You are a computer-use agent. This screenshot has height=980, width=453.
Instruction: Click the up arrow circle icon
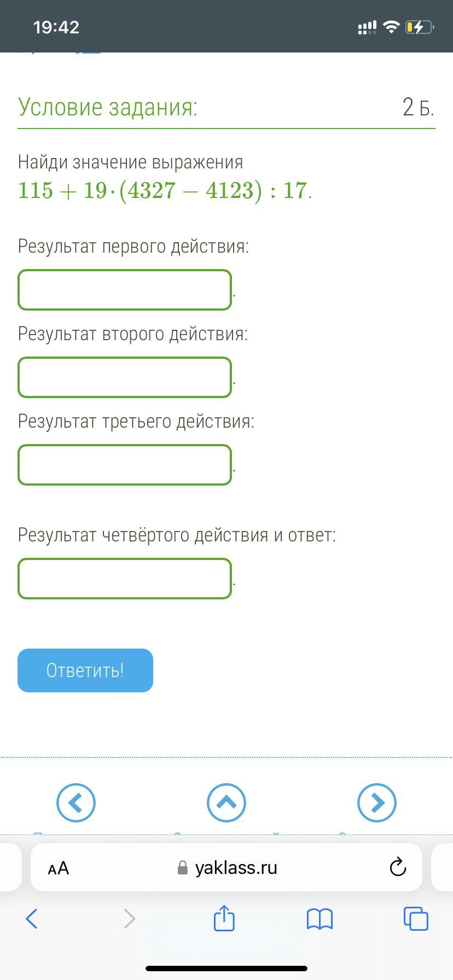click(x=226, y=803)
